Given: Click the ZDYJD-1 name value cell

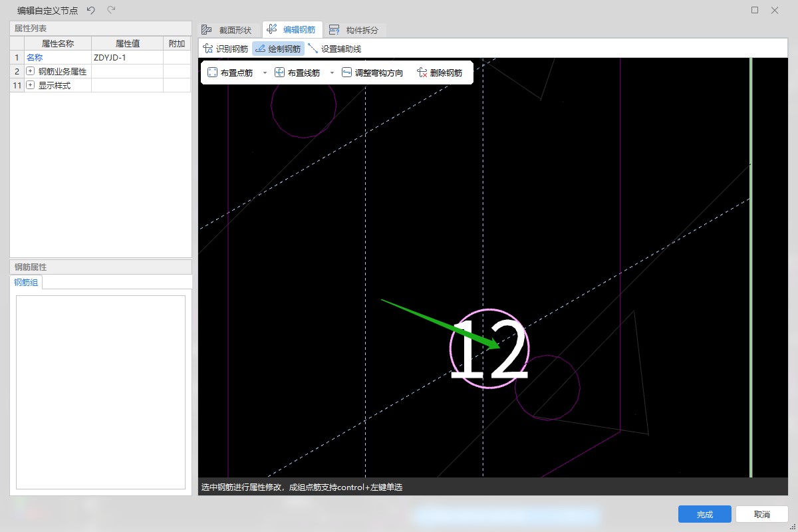Looking at the screenshot, I should click(127, 58).
